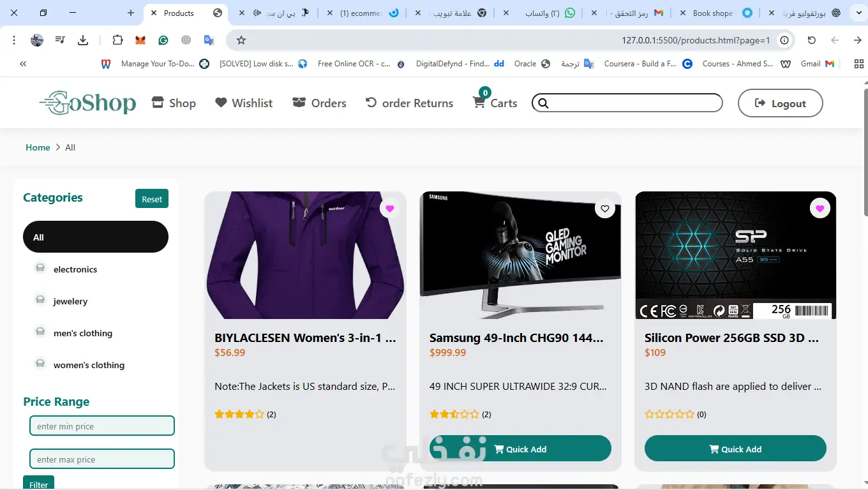Viewport: 868px width, 490px height.
Task: Reload the page
Action: click(x=812, y=40)
